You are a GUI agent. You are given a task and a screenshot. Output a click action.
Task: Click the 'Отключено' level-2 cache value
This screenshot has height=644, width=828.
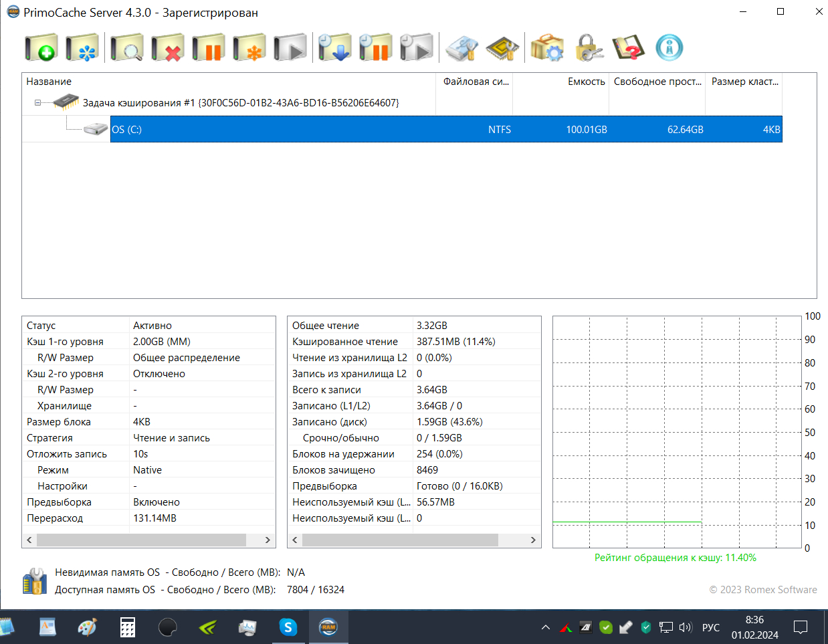[x=159, y=374]
